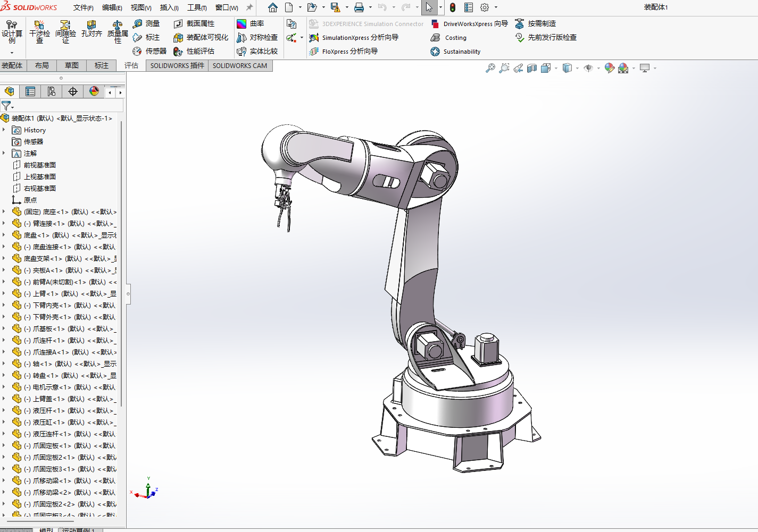Open Section Properties (截面属性)
Screen dimensions: 758x532
click(x=194, y=23)
